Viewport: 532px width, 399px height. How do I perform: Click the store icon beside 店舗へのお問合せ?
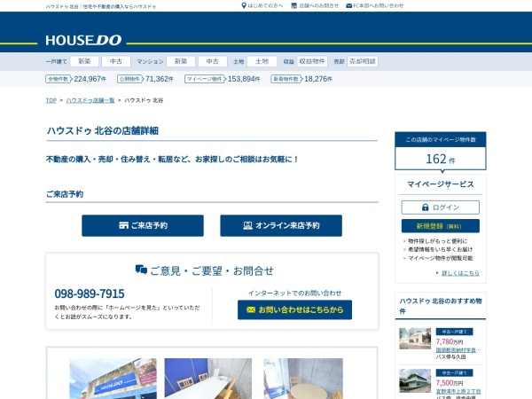pos(294,5)
